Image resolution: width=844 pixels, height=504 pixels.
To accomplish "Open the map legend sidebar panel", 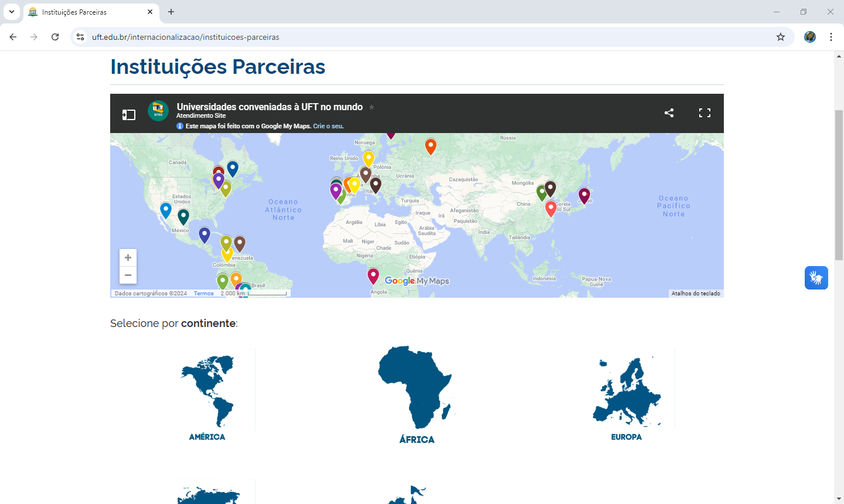I will [x=128, y=115].
